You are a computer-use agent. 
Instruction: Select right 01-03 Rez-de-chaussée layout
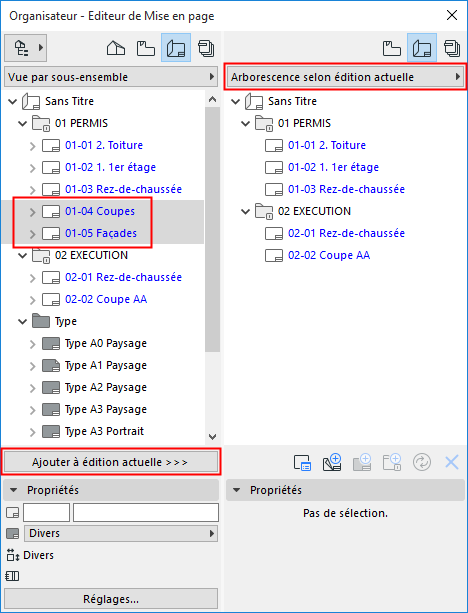tap(346, 189)
